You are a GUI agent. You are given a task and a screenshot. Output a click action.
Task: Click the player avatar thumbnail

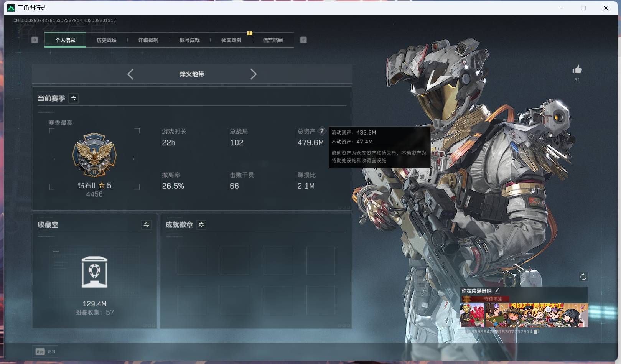pos(472,315)
